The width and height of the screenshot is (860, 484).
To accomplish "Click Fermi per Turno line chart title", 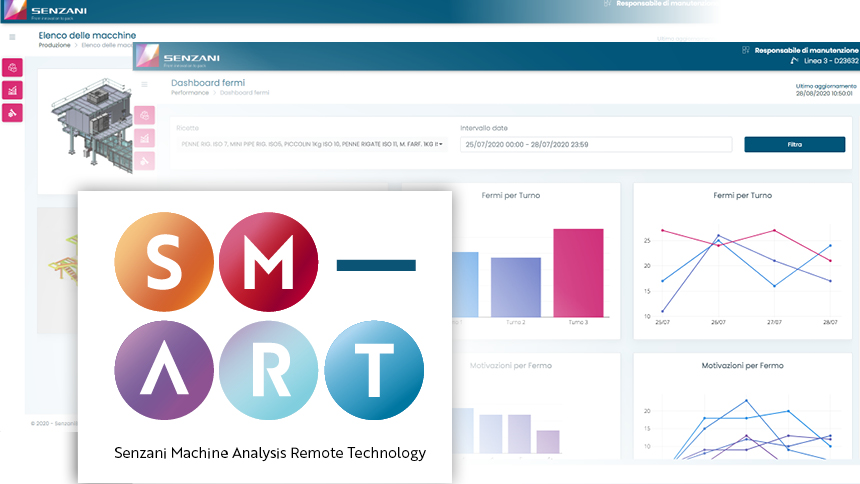I will [x=742, y=195].
